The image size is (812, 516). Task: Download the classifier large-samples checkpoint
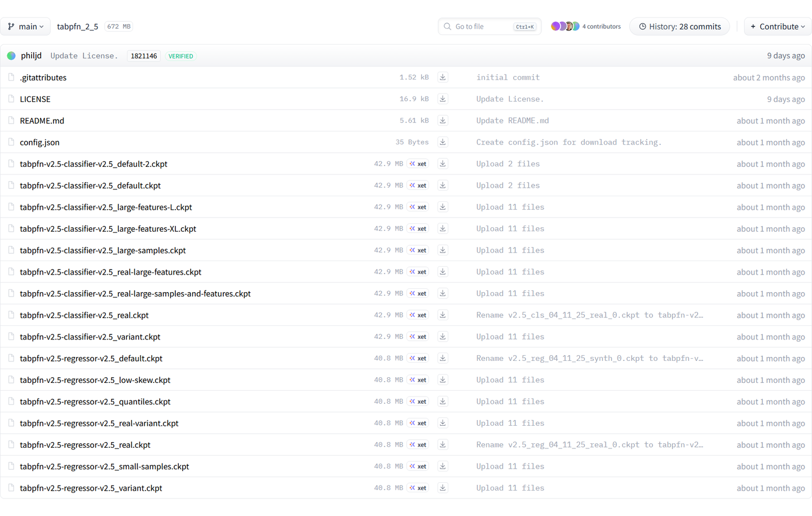443,250
